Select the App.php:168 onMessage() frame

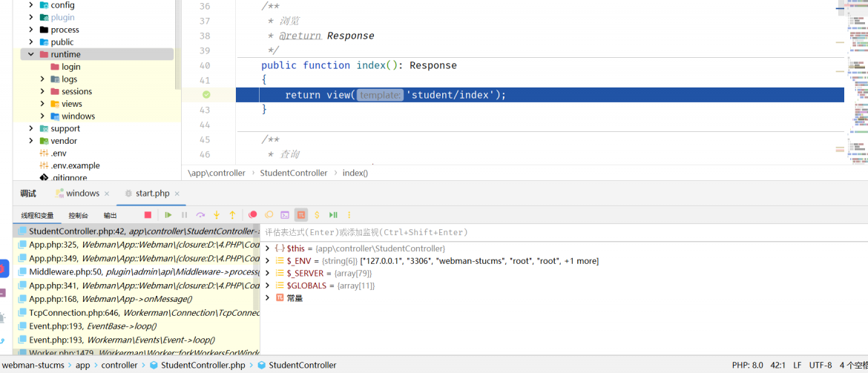coord(137,299)
